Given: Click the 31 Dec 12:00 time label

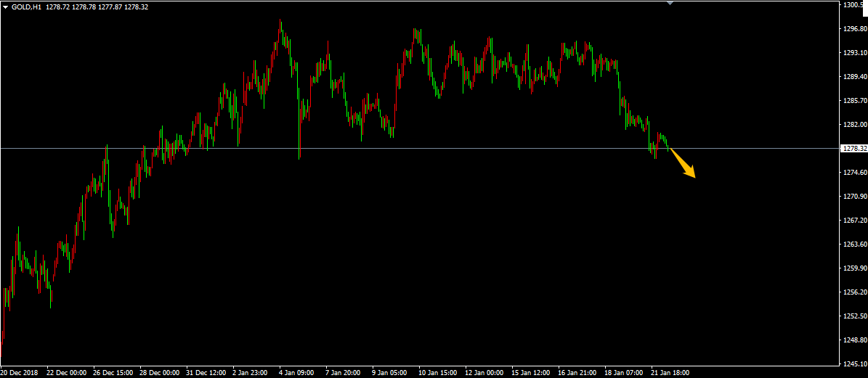Looking at the screenshot, I should pyautogui.click(x=206, y=373).
